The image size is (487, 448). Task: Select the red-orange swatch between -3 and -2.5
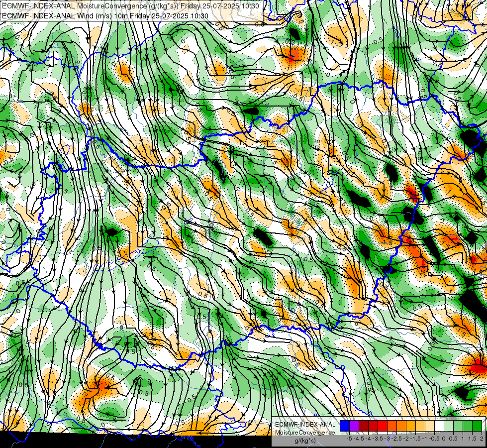click(x=392, y=426)
